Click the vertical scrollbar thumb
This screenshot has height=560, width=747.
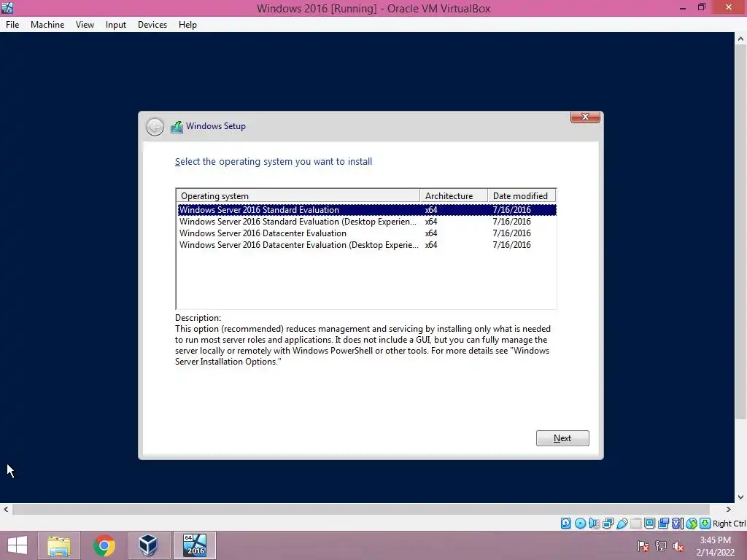pos(741,233)
